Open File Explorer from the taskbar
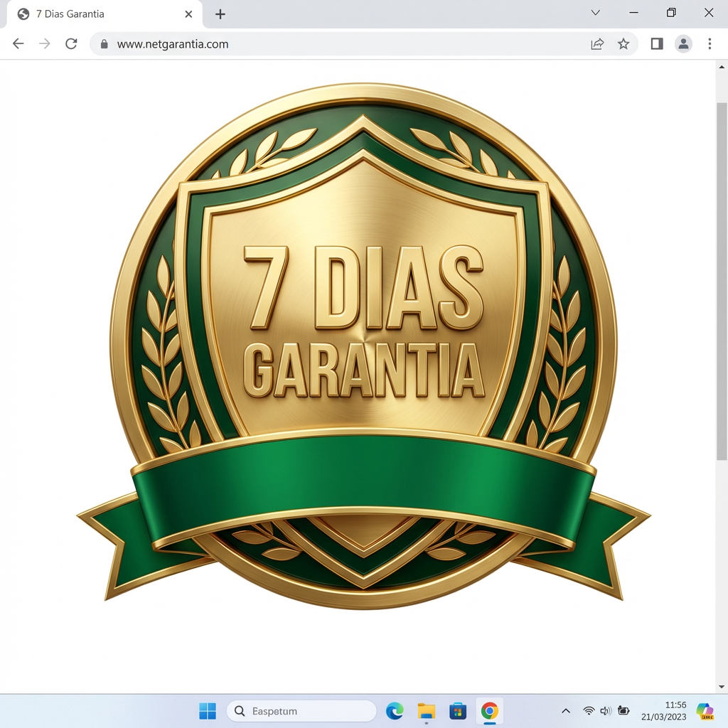Image resolution: width=728 pixels, height=728 pixels. click(427, 710)
